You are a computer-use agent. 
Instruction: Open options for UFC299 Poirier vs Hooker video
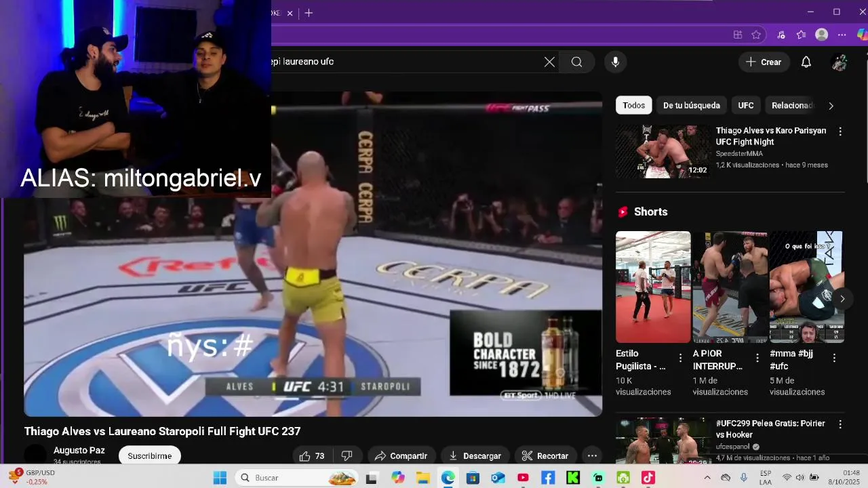[x=840, y=424]
